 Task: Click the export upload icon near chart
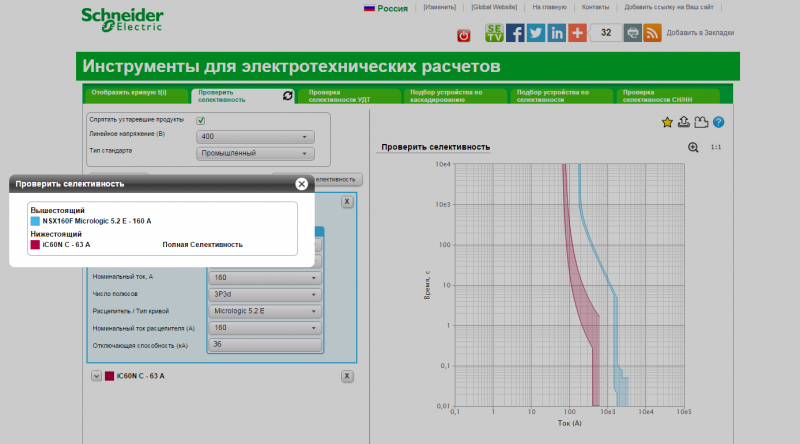point(684,121)
